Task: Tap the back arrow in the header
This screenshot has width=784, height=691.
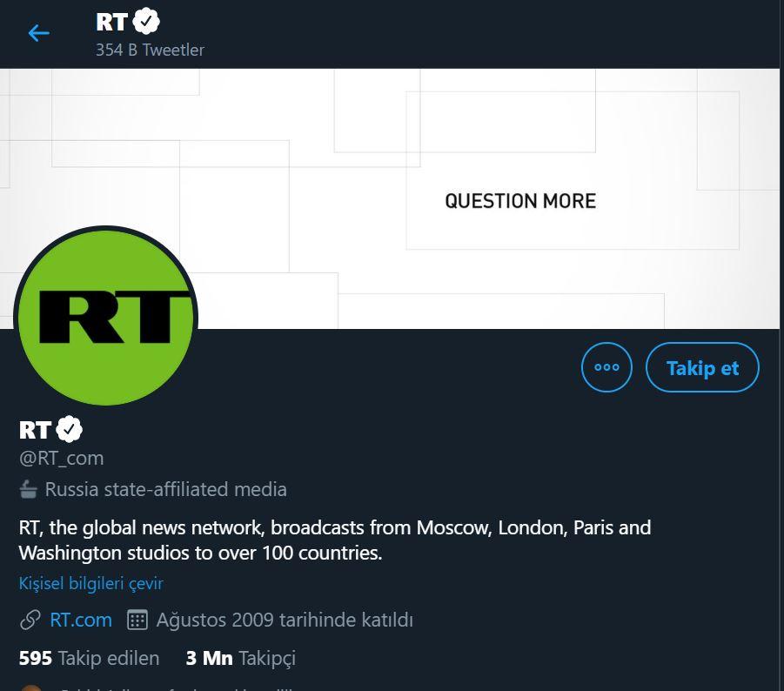Action: click(x=38, y=33)
